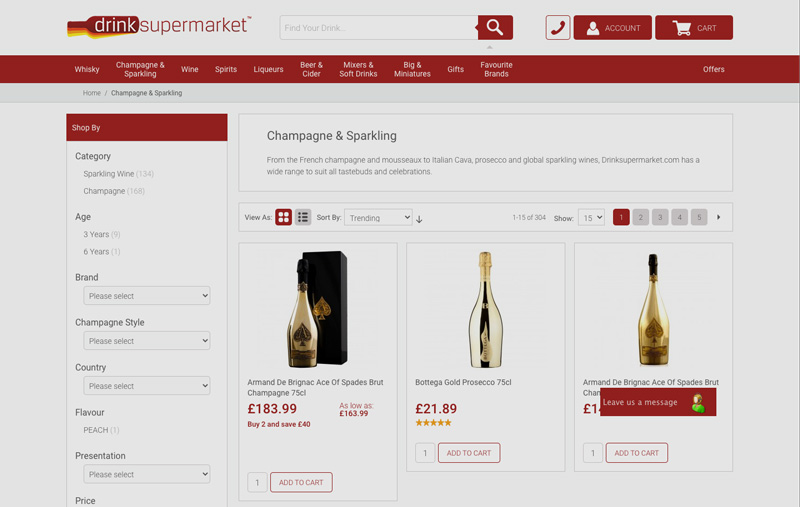This screenshot has width=800, height=507.
Task: Open the Brand filter dropdown
Action: (x=147, y=296)
